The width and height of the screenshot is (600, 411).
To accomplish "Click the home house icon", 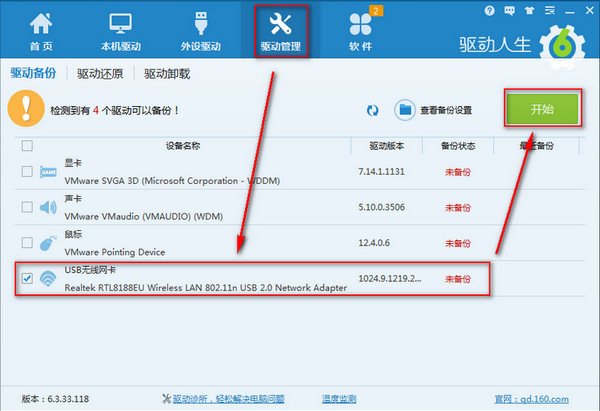I will (x=41, y=24).
